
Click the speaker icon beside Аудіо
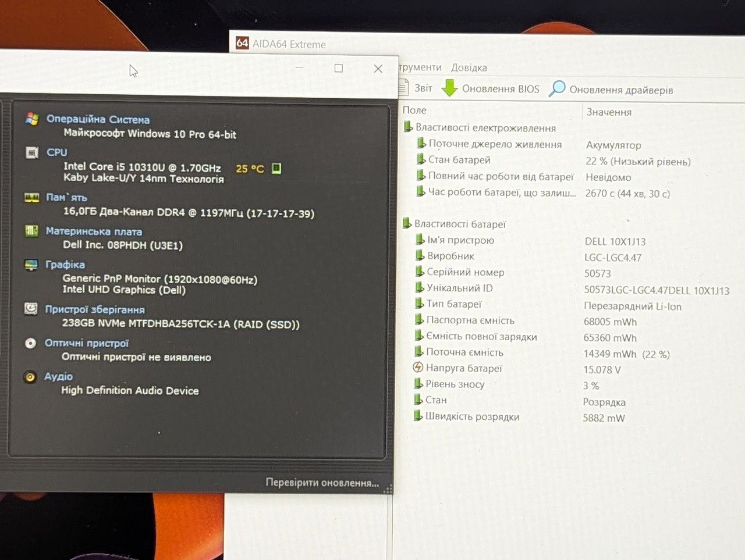point(30,377)
